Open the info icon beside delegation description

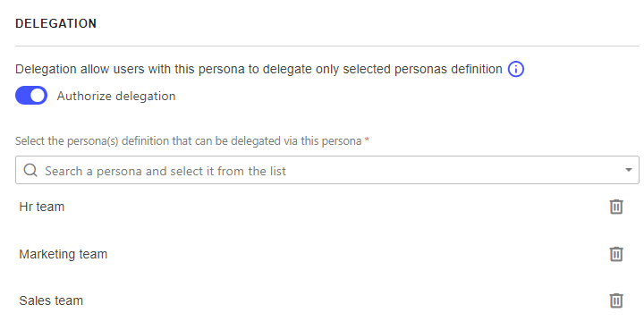516,69
